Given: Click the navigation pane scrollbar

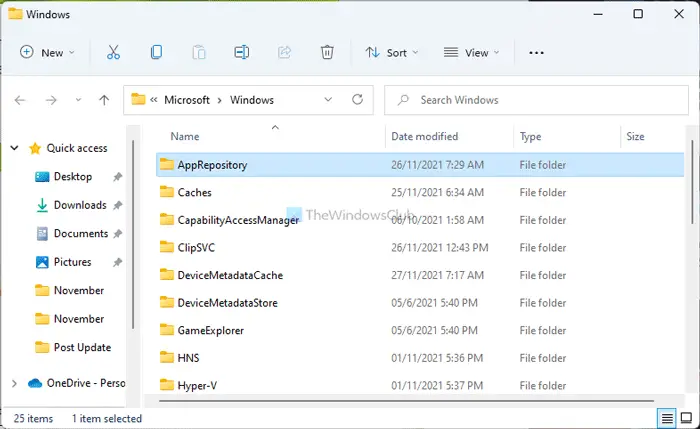Looking at the screenshot, I should 133,235.
